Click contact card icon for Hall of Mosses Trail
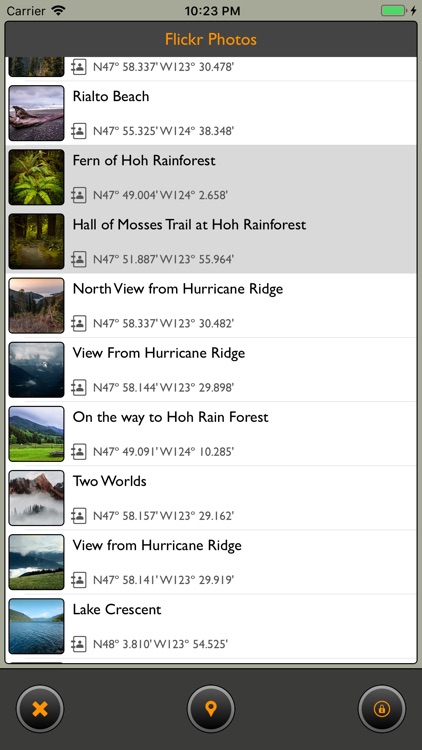Image resolution: width=422 pixels, height=750 pixels. tap(78, 259)
